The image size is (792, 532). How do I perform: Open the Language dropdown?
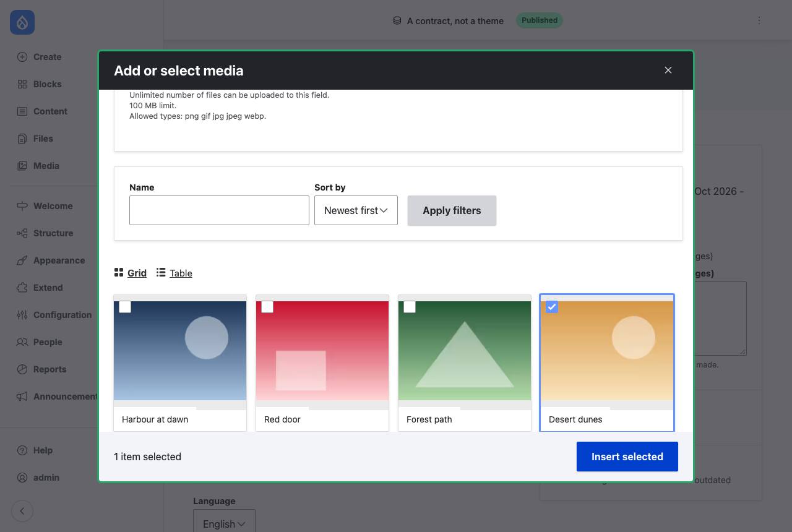point(224,521)
